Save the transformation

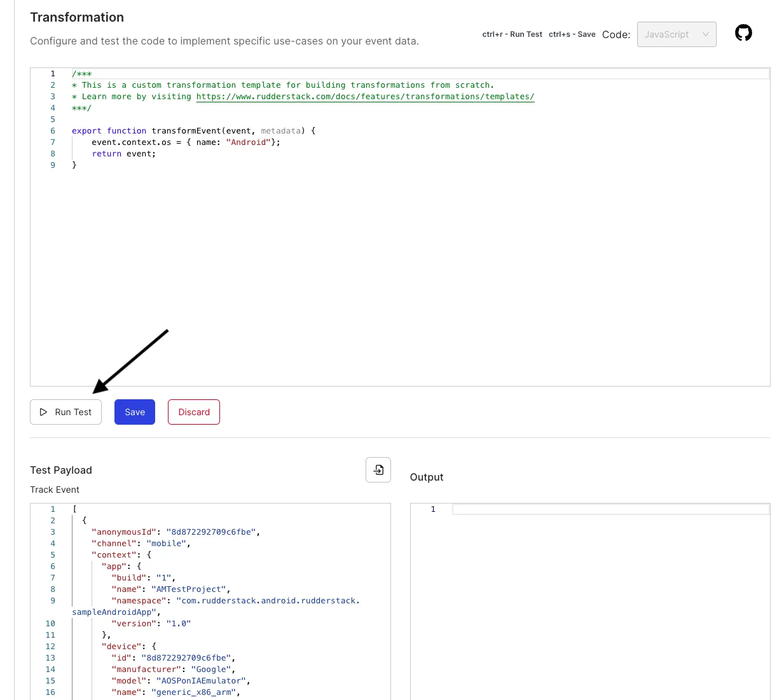click(x=135, y=412)
